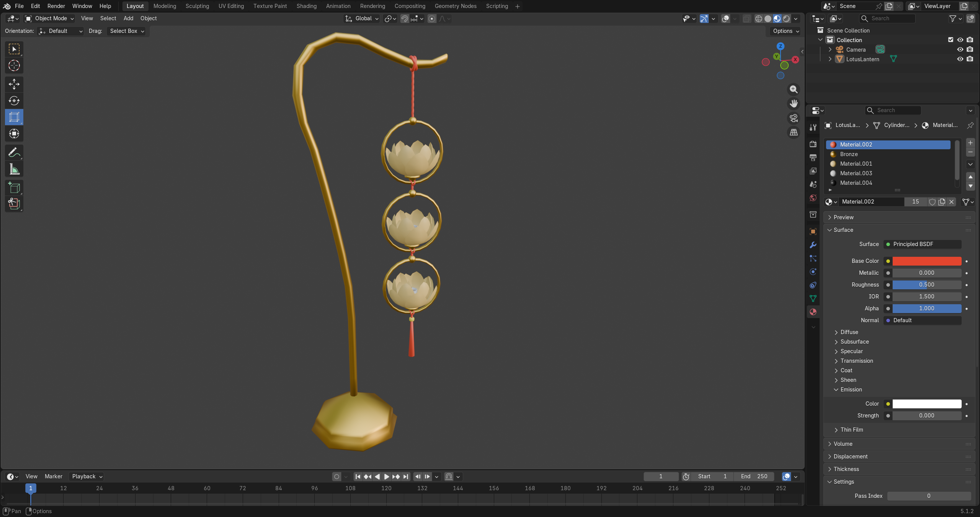The image size is (980, 517).
Task: Unlink Material.002 with the X button
Action: tap(952, 202)
